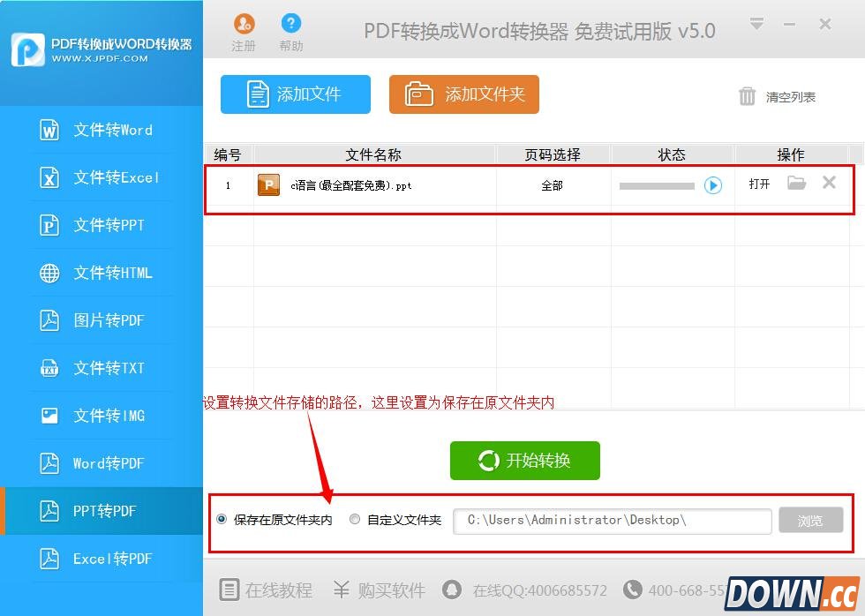Remove the c语言 file with the X icon
The height and width of the screenshot is (616, 865).
(828, 184)
